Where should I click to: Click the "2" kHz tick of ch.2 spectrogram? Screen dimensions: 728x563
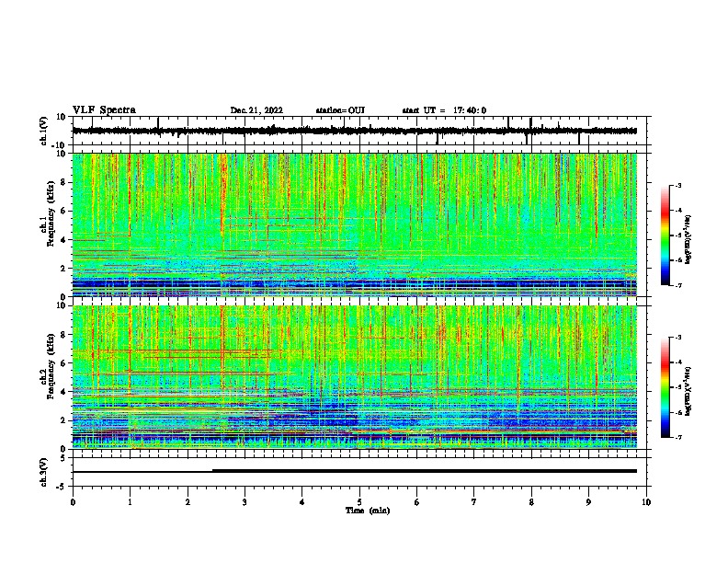[63, 420]
